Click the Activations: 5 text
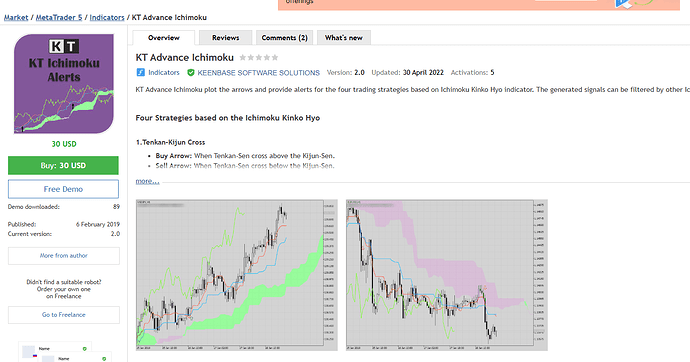The width and height of the screenshot is (690, 362). (x=473, y=73)
